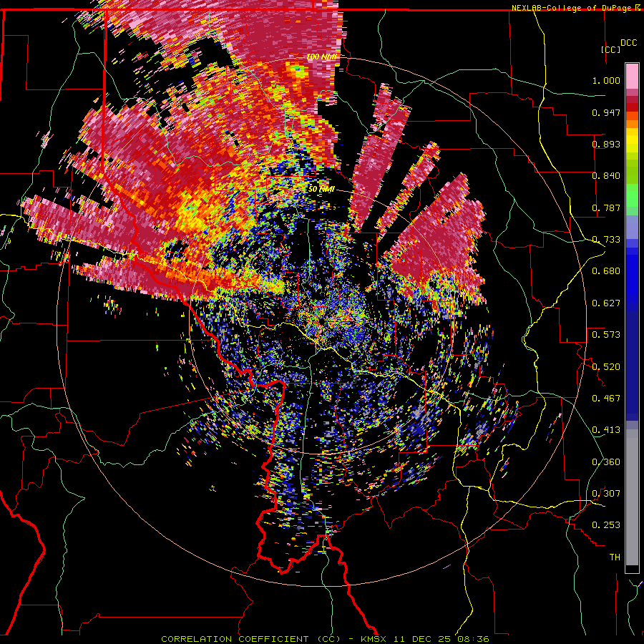Click the Correlation Coefficient KMSX caption text

[x=325, y=639]
